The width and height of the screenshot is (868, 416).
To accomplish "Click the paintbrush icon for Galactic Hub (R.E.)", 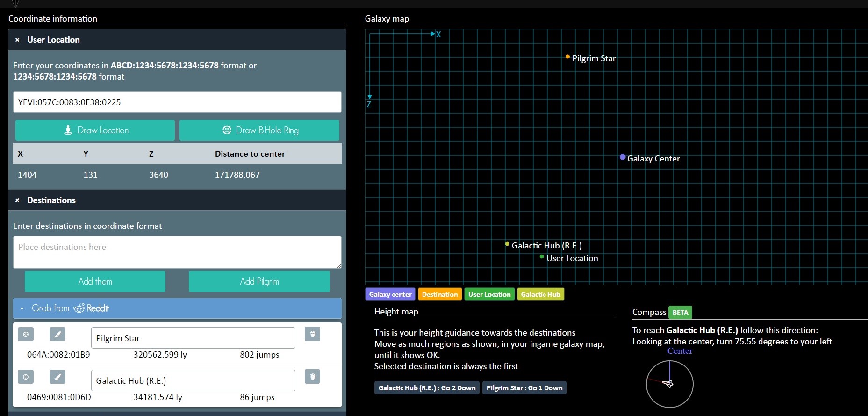I will [57, 377].
